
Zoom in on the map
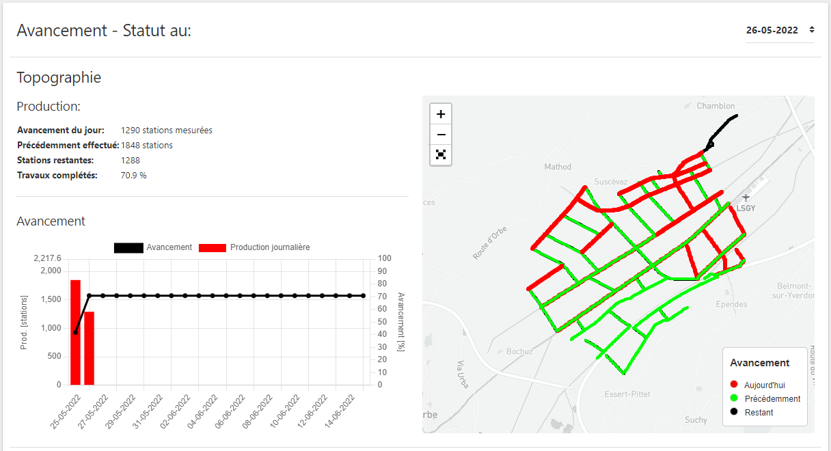coord(441,114)
